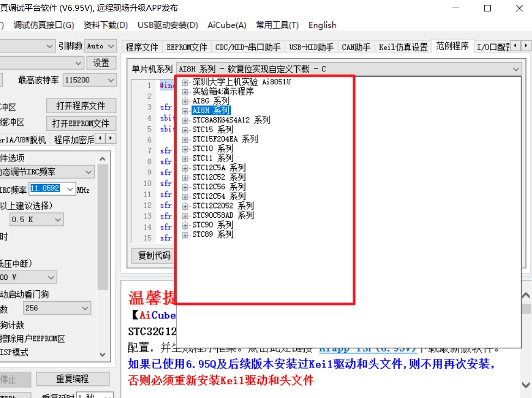Switch to EEPROM文件 tab
The height and width of the screenshot is (398, 532).
pos(187,47)
